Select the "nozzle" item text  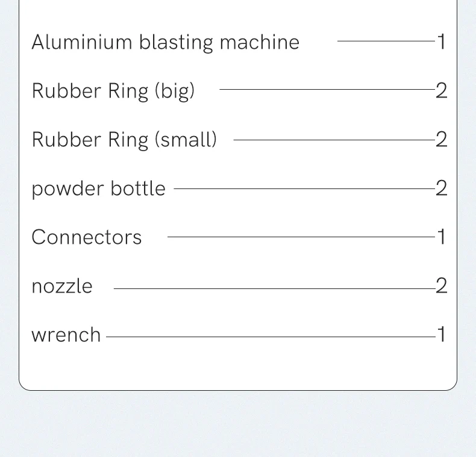62,286
